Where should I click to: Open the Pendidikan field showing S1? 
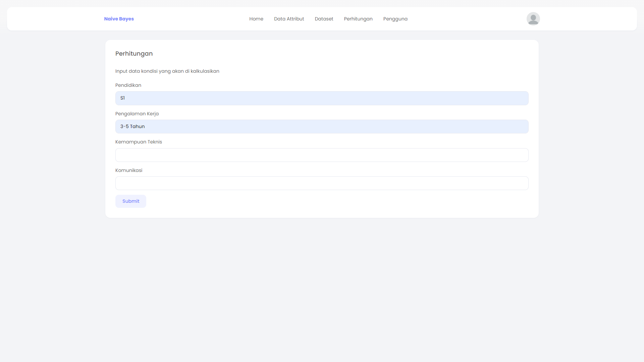tap(322, 98)
